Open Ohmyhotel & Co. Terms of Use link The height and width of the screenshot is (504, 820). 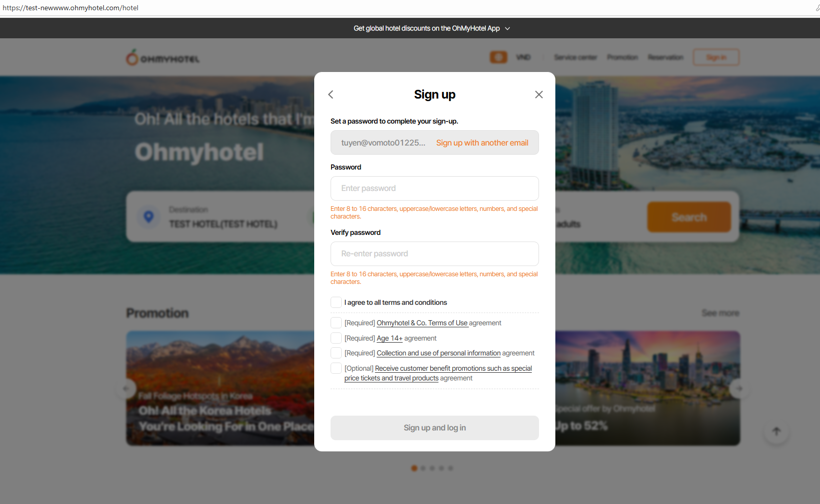tap(423, 323)
